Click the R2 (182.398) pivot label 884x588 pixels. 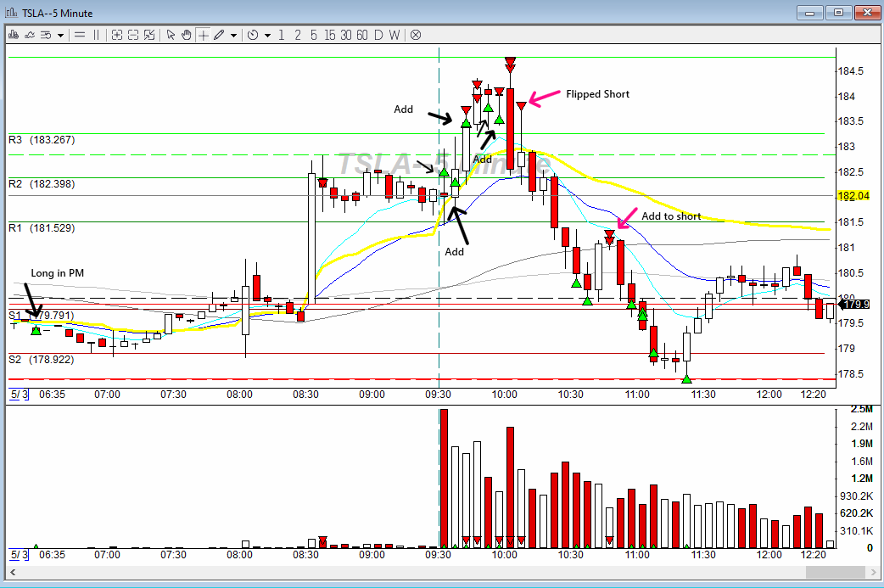coord(42,184)
